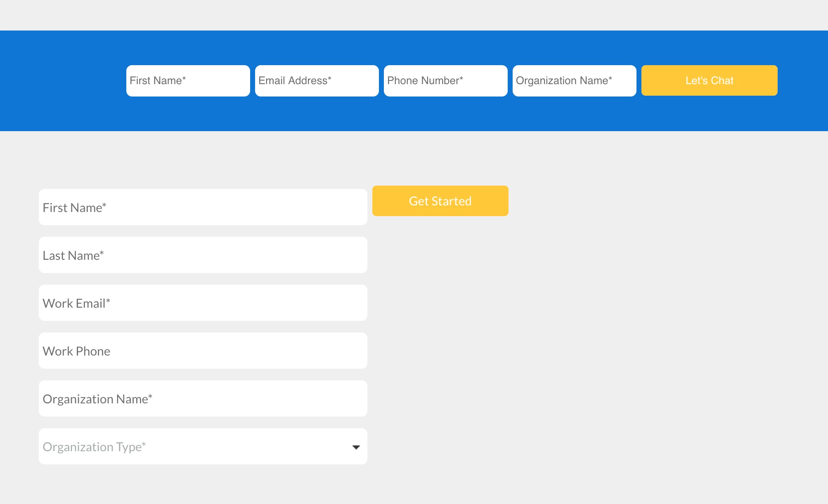Click the Email Address* placeholder text
The image size is (828, 504).
295,80
